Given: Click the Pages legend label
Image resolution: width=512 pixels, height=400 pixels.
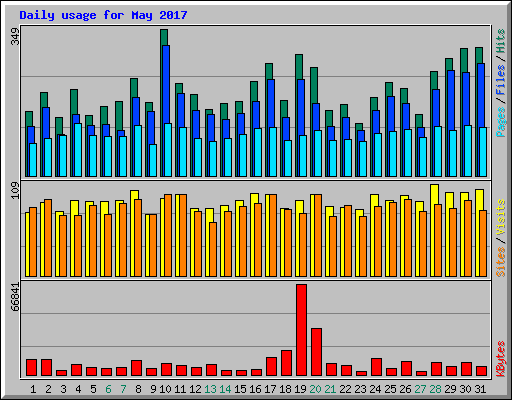Looking at the screenshot, I should [501, 122].
